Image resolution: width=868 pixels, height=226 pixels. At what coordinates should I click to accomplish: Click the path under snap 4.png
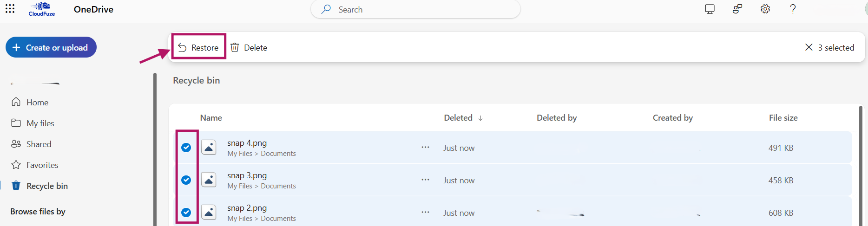[261, 154]
